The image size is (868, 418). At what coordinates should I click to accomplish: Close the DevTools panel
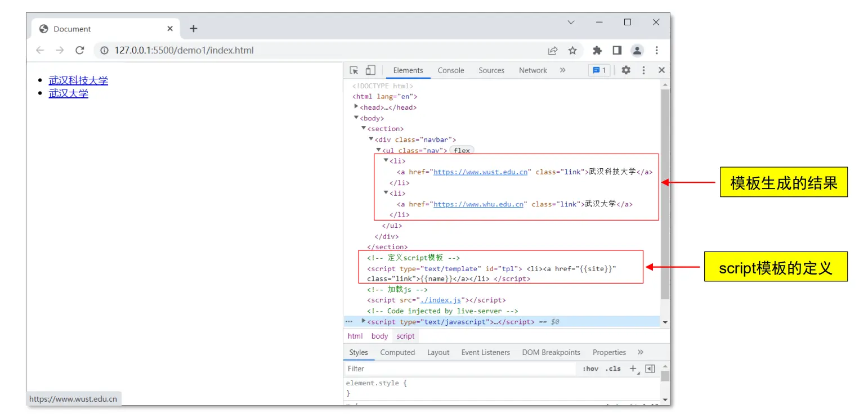click(661, 70)
